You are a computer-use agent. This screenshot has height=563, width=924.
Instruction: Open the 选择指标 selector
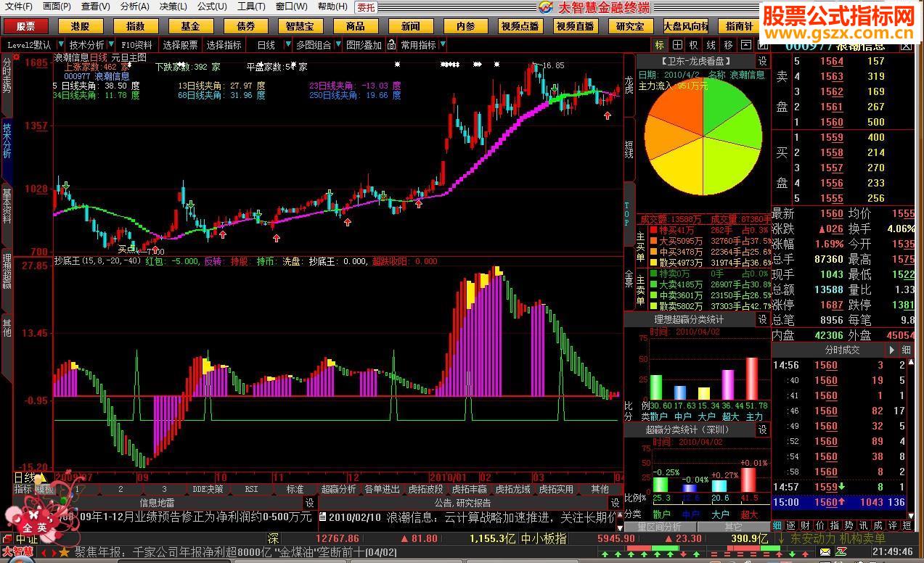224,45
